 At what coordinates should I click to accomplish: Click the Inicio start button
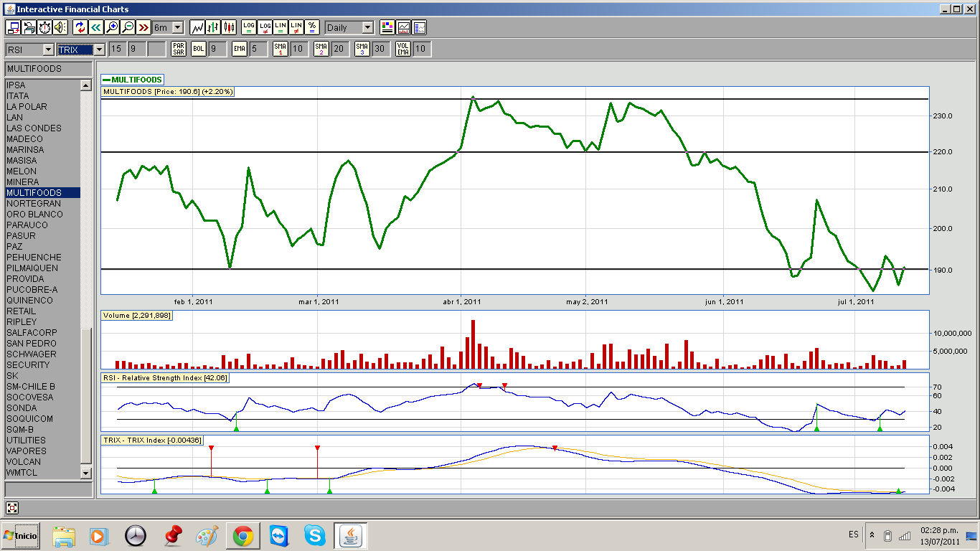(x=20, y=535)
